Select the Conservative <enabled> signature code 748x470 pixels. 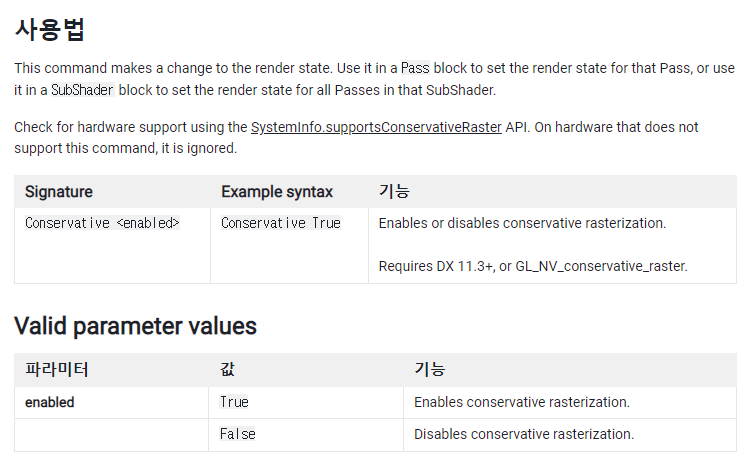[102, 223]
